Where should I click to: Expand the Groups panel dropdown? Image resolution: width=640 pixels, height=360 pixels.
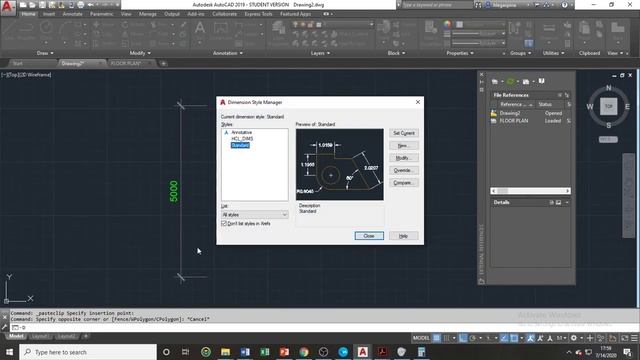(x=520, y=53)
